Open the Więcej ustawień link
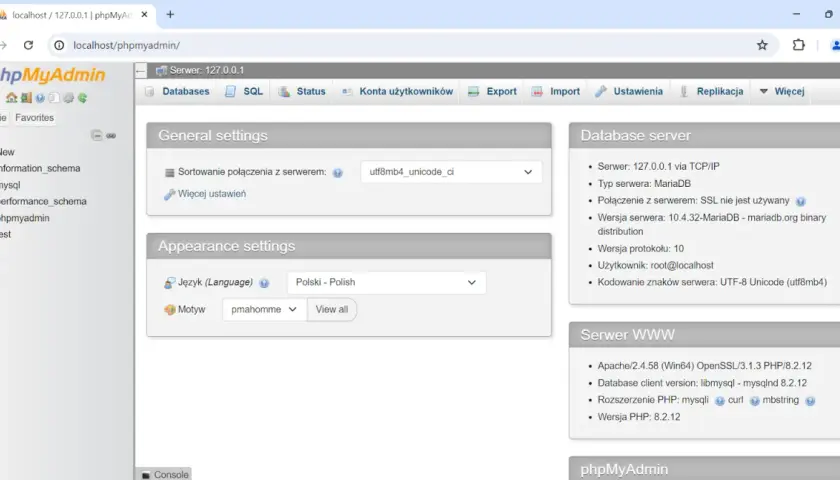This screenshot has width=840, height=480. point(212,194)
